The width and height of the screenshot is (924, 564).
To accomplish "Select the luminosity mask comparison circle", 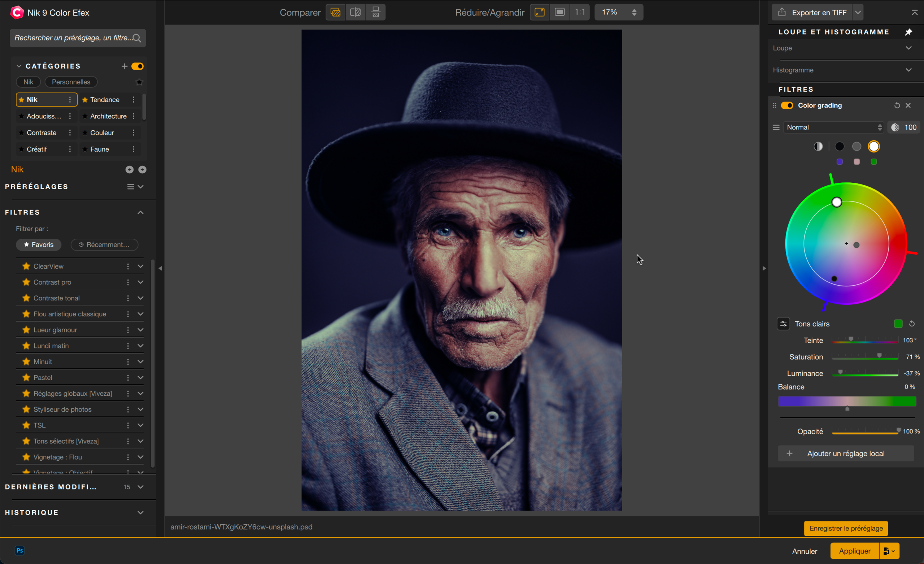I will [x=819, y=146].
